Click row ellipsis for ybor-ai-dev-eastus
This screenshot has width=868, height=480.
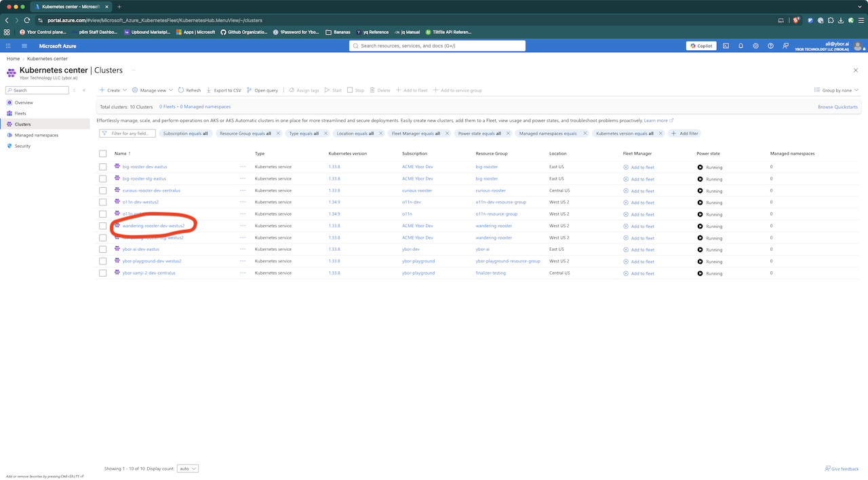(243, 249)
